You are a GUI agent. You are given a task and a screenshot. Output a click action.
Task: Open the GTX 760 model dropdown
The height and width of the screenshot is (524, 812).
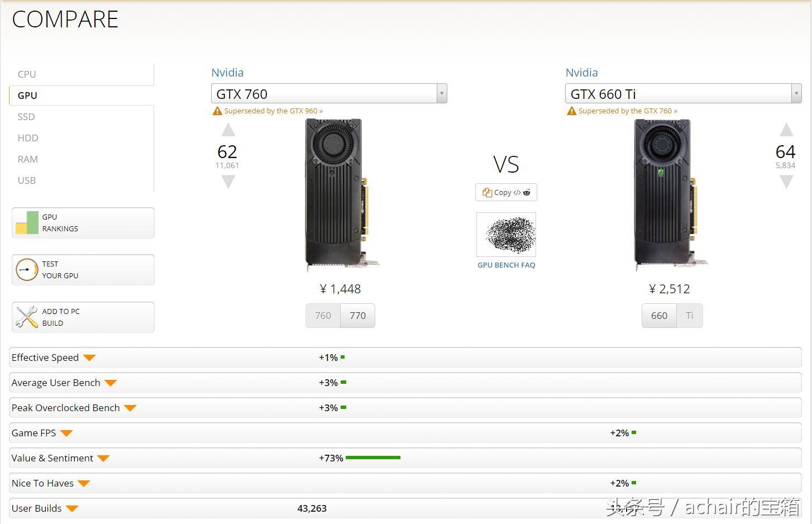[441, 94]
